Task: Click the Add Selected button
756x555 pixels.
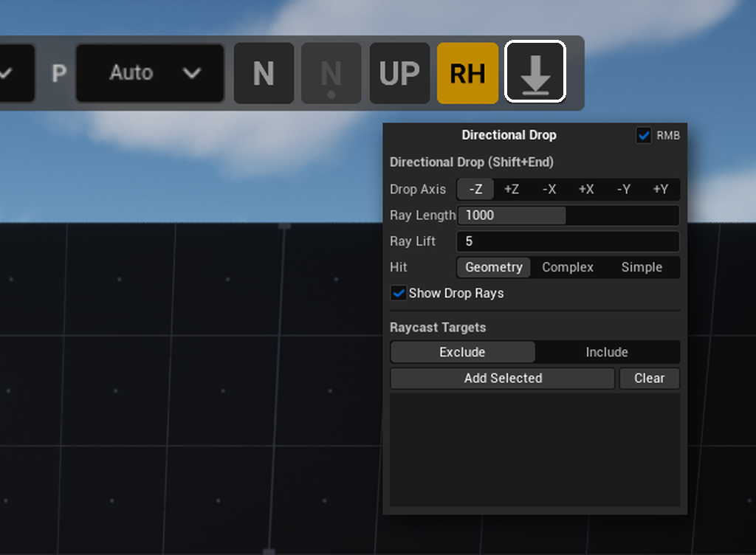Action: pyautogui.click(x=503, y=378)
